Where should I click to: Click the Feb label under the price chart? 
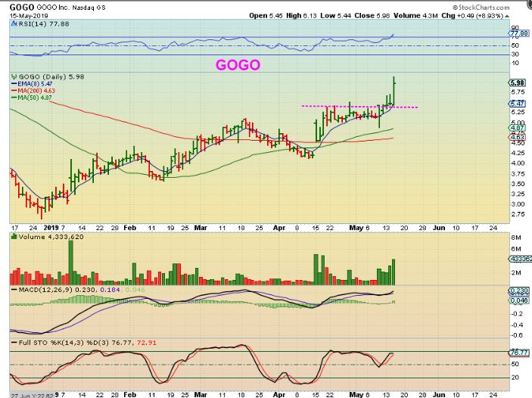pyautogui.click(x=129, y=228)
